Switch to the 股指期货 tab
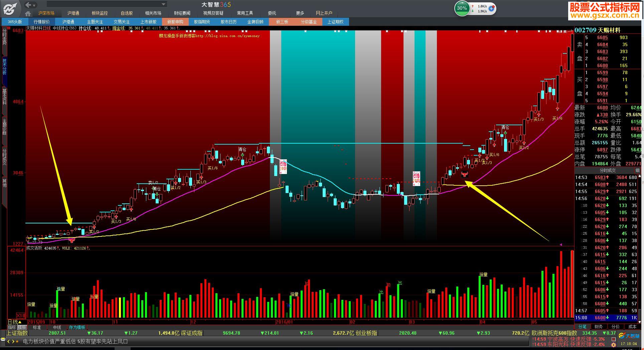644x350 pixels. 202,22
